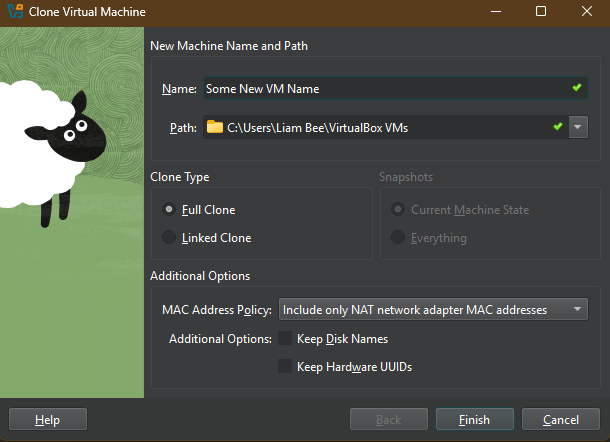
Task: Enable the Keep Disk Names checkbox
Action: (285, 339)
